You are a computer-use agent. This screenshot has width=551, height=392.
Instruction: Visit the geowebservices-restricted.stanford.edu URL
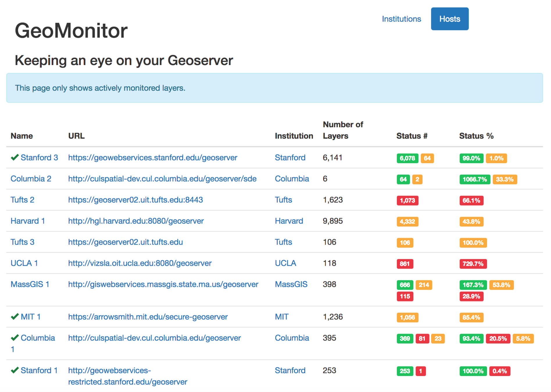[x=128, y=376]
